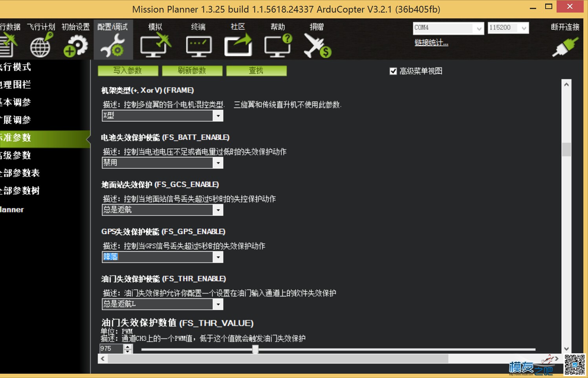588x378 pixels.
Task: Select the Planner sidebar entry
Action: coord(12,210)
